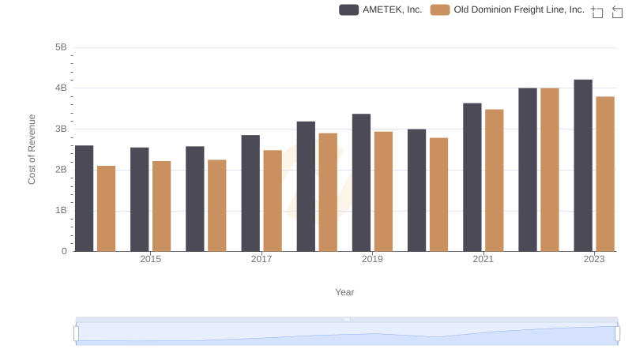
Task: Select the Old Dominion bar for 2021
Action: click(495, 180)
